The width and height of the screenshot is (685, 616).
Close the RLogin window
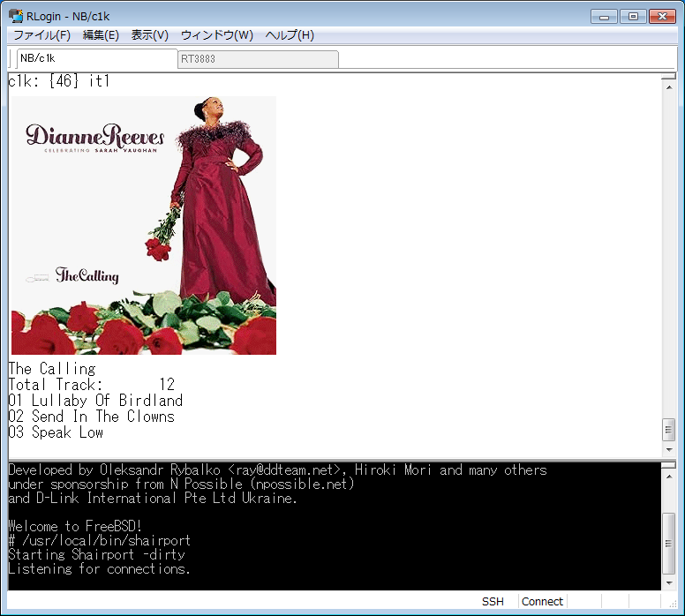coord(662,17)
